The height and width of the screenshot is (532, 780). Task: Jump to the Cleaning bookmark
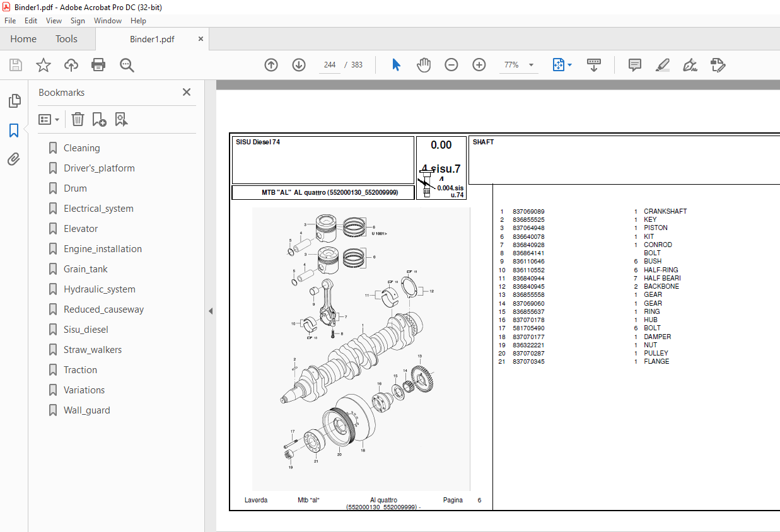click(81, 148)
